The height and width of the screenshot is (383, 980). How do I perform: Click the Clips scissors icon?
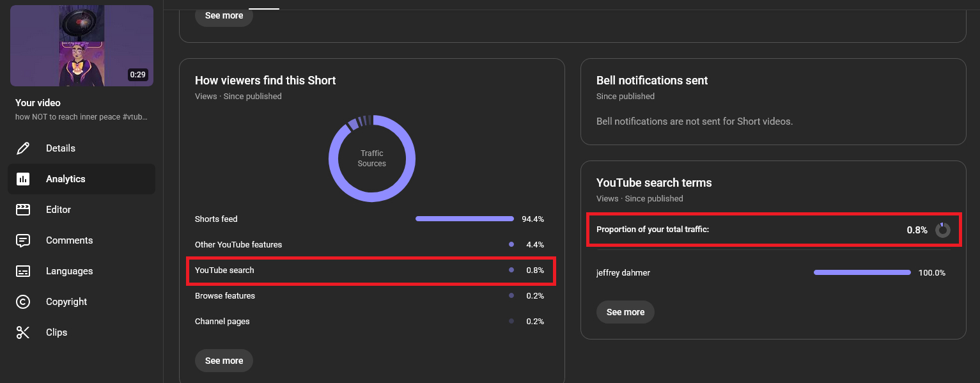(23, 332)
